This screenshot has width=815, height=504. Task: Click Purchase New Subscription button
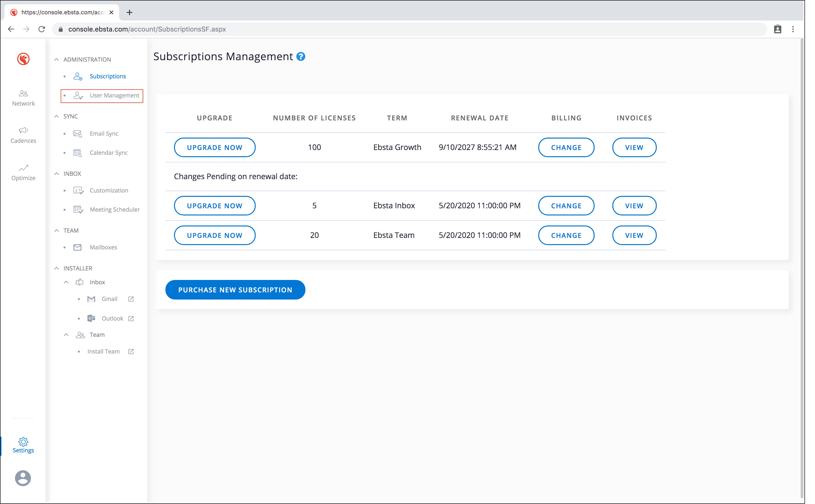[x=235, y=290]
